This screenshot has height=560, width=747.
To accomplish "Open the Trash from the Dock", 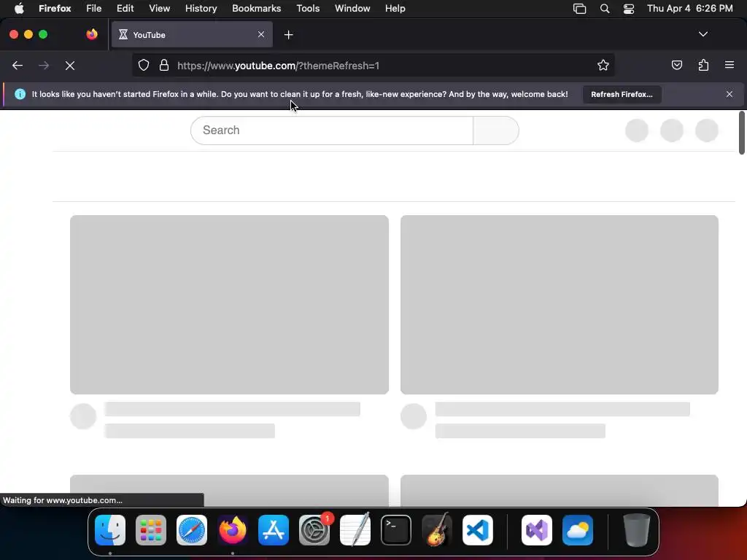I will (x=636, y=530).
